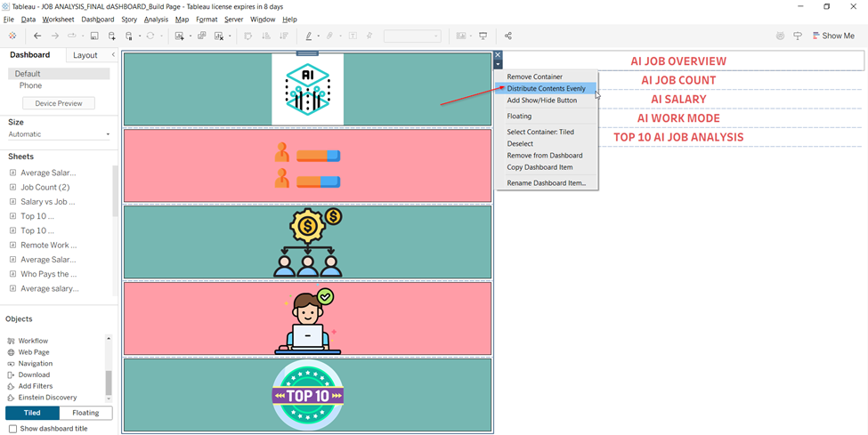Open the Dashboard menu

tap(97, 20)
